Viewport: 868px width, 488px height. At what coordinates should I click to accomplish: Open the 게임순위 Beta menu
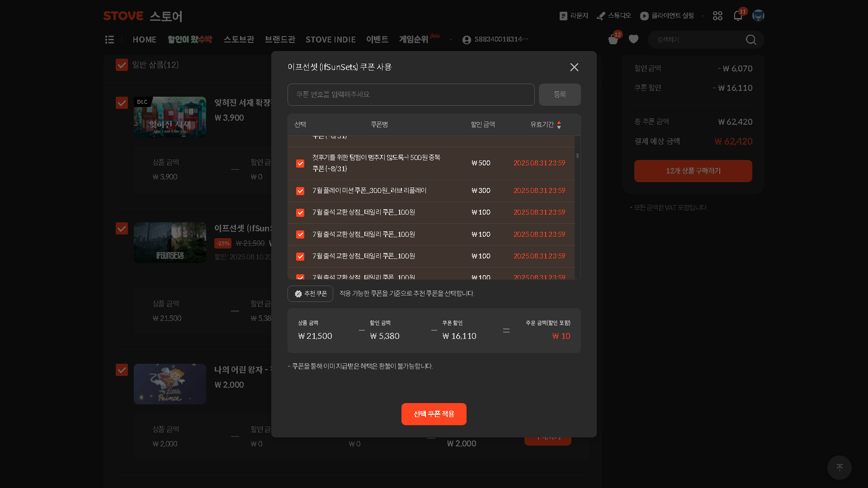(x=419, y=39)
